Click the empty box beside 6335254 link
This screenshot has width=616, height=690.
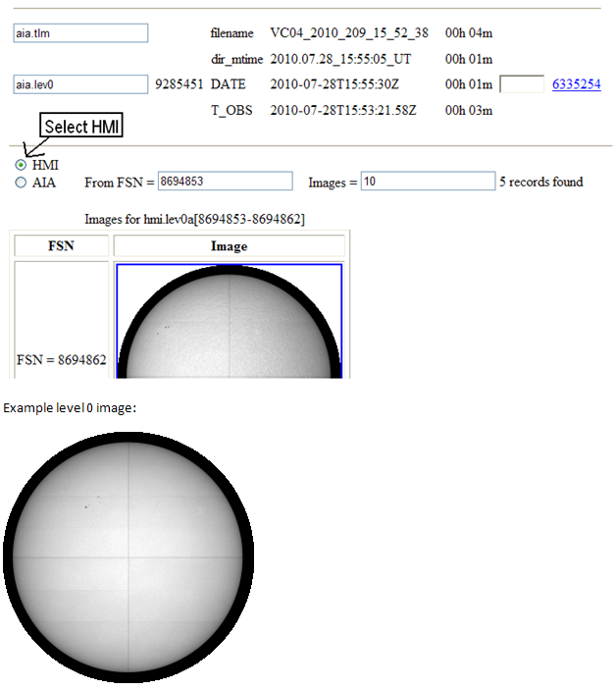(x=522, y=84)
